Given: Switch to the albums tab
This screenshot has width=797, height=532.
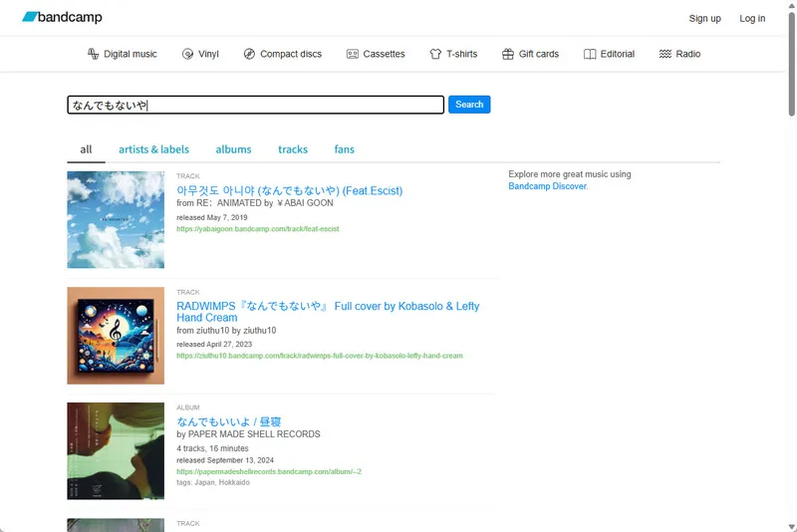Looking at the screenshot, I should coord(233,149).
